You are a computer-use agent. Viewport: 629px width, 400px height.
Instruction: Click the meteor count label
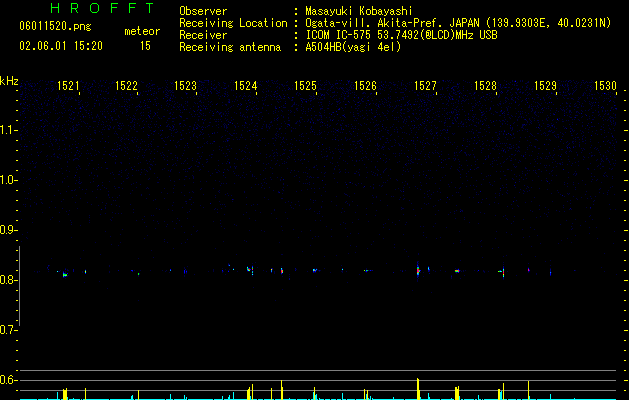pyautogui.click(x=142, y=31)
